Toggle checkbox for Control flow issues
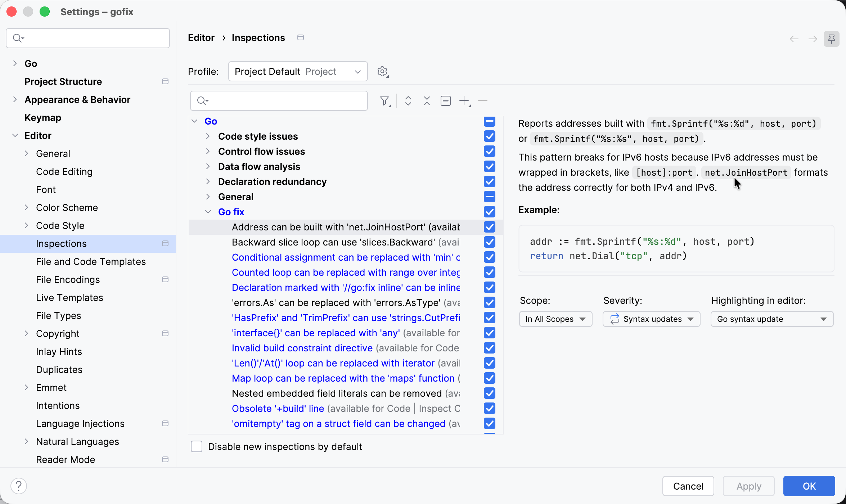Screen dimensions: 846x504 click(490, 152)
